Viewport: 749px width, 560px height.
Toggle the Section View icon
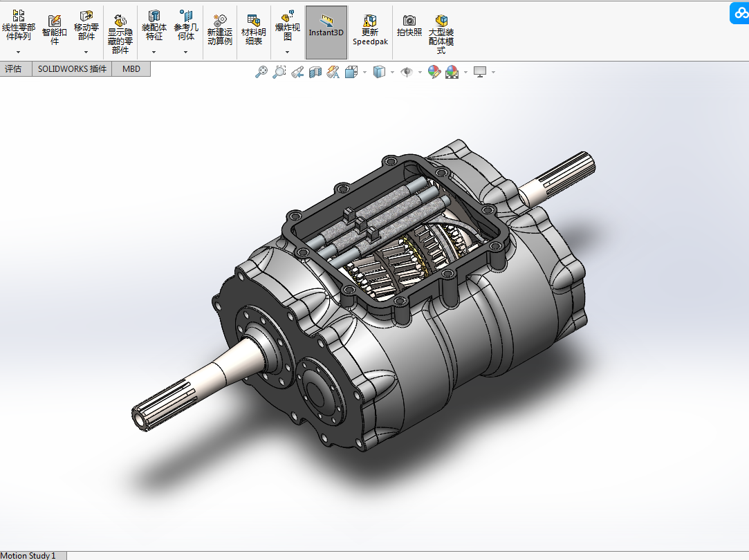(315, 72)
